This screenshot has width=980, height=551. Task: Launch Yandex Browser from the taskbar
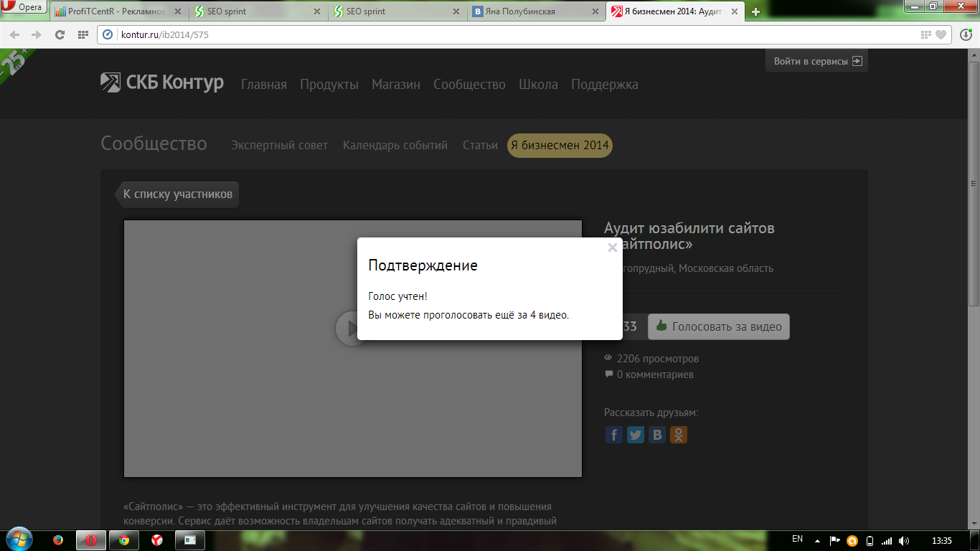[x=157, y=540]
